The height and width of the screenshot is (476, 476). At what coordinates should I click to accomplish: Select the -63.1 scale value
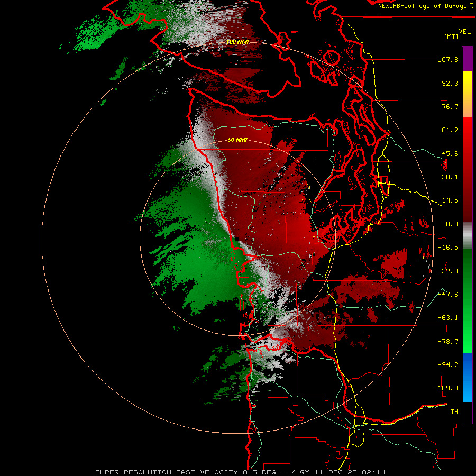[x=448, y=318]
